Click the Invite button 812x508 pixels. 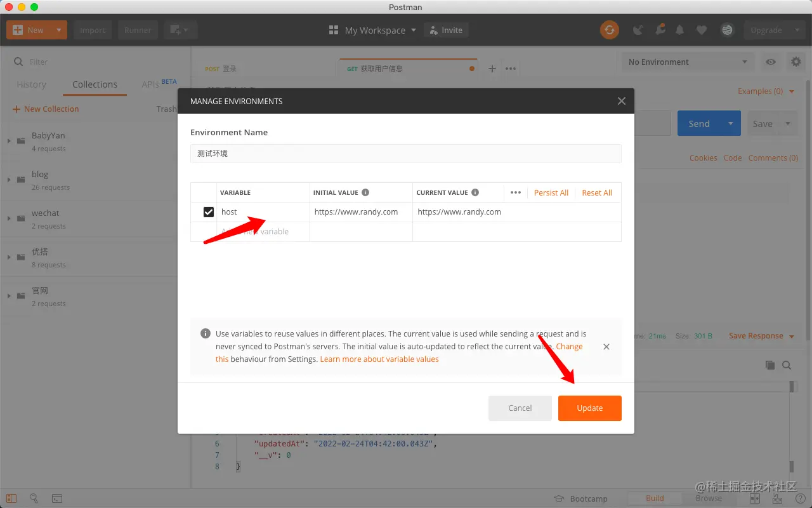point(446,30)
